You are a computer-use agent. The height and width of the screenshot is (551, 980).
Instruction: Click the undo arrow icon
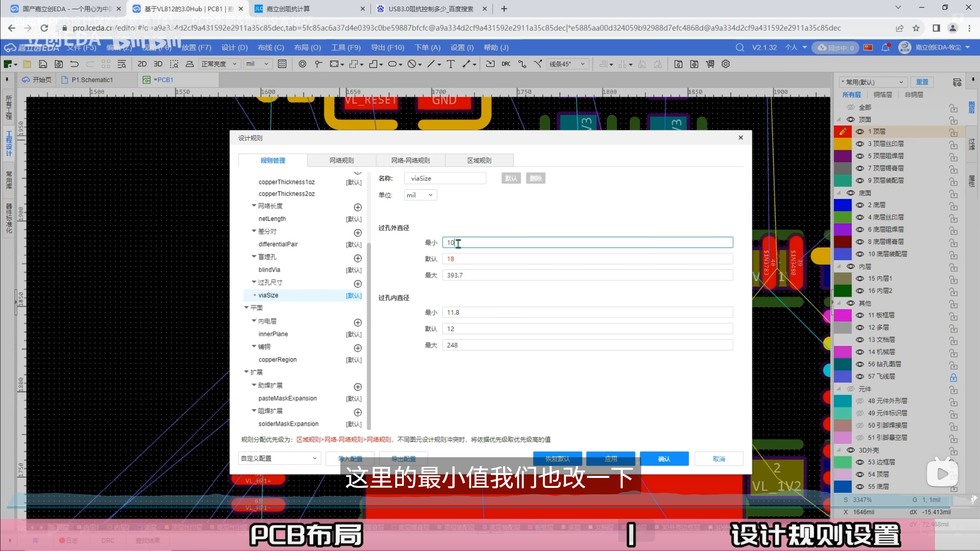[x=74, y=64]
